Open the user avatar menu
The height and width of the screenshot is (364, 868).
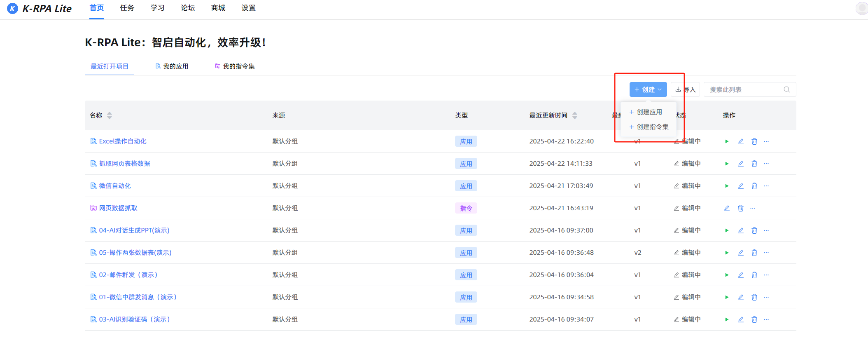coord(861,8)
